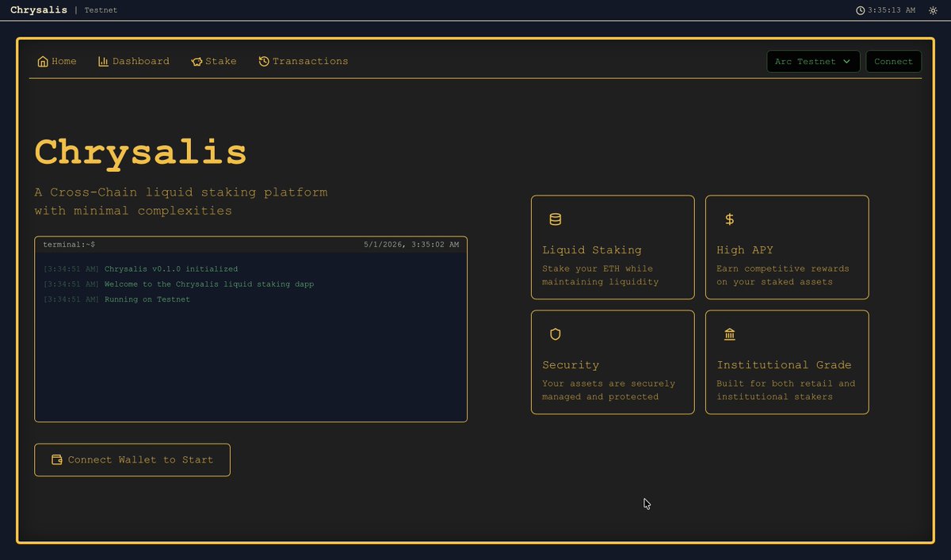
Task: Click the terminal:~$ prompt label
Action: point(69,245)
